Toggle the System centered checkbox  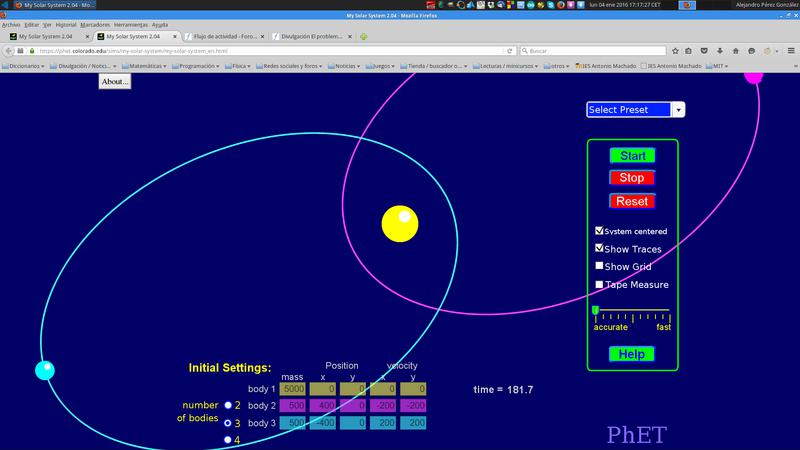pos(599,231)
